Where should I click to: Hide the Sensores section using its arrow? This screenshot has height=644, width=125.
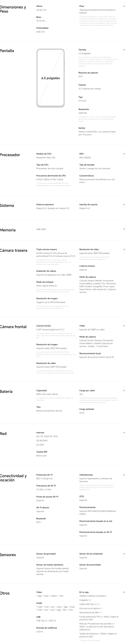click(124, 554)
